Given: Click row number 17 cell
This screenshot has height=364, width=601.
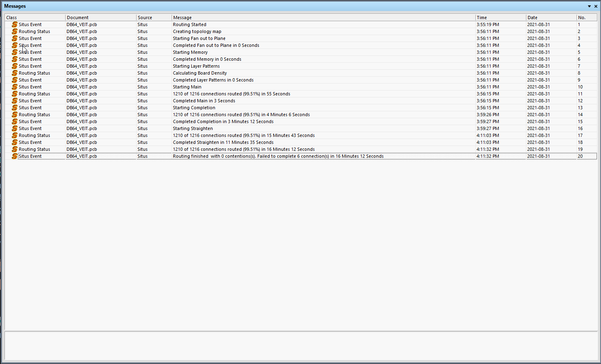Looking at the screenshot, I should (x=580, y=135).
